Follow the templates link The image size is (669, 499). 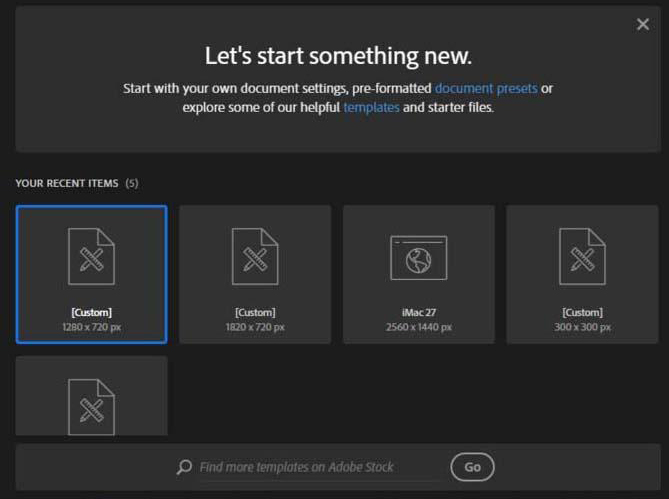pos(371,107)
